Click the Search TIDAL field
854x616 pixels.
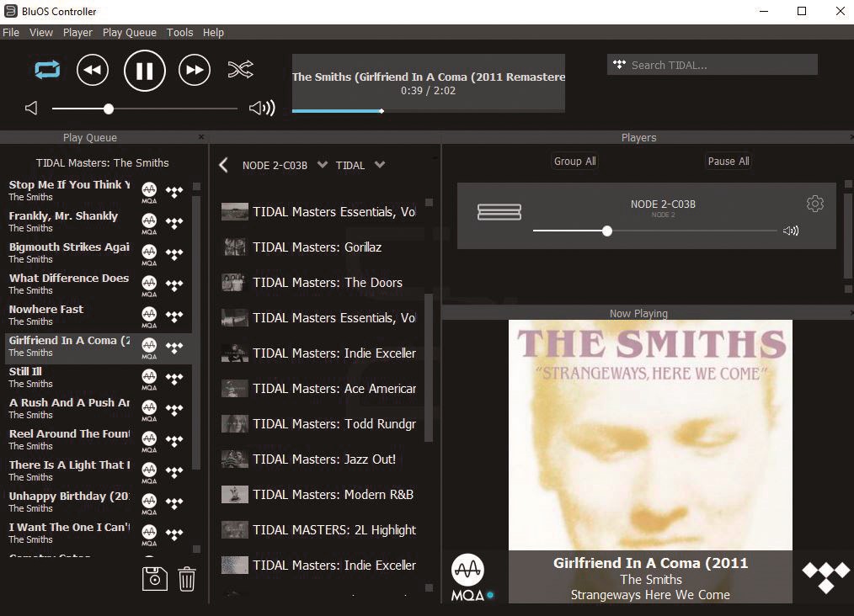pos(712,65)
